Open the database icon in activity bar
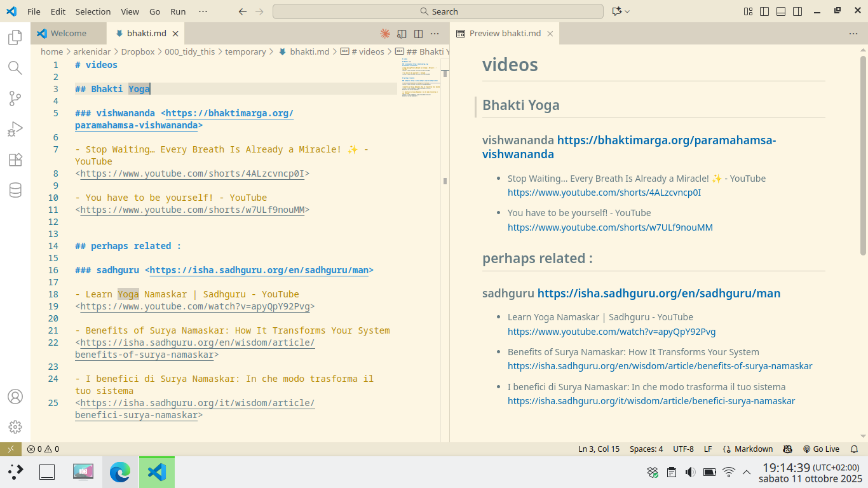Screen dimensions: 868x488 click(x=15, y=190)
